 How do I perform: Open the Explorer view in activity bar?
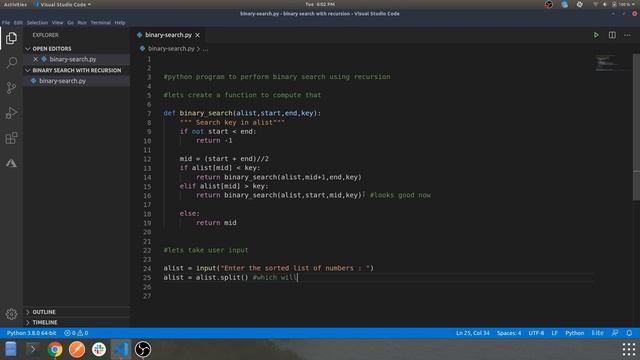click(11, 38)
